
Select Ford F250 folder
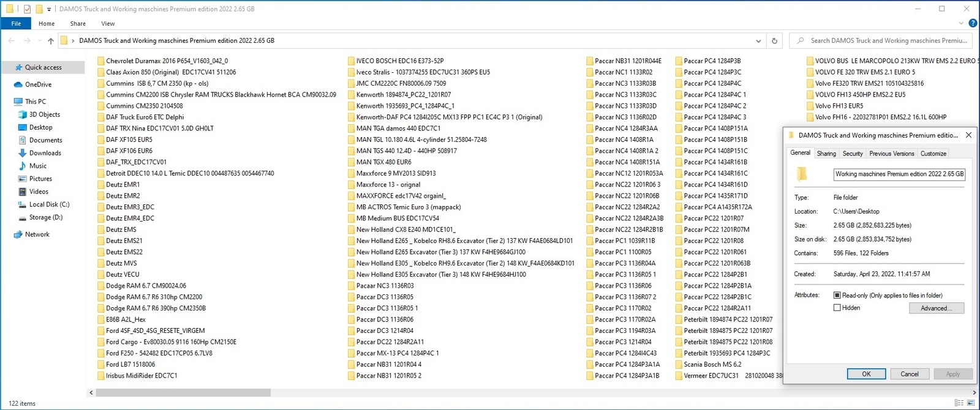(154, 354)
